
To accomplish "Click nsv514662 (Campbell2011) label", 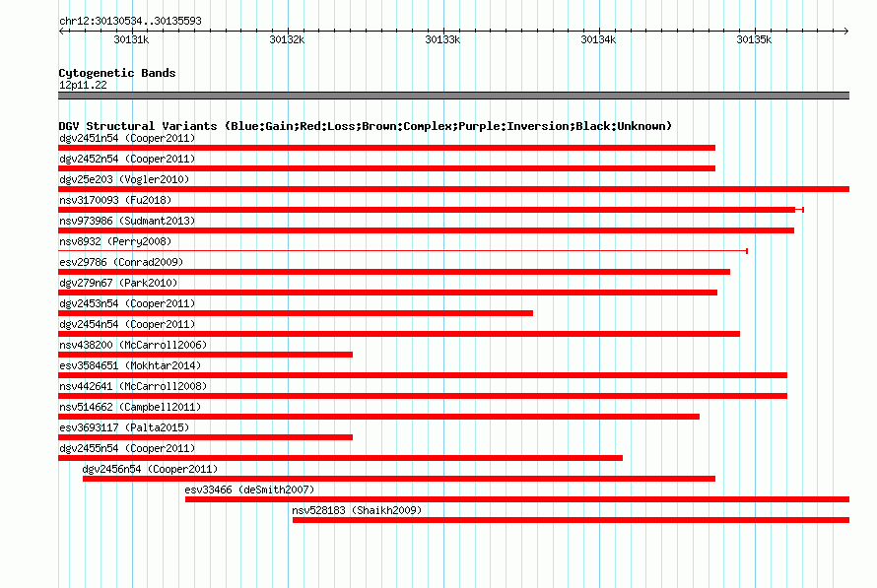I will (x=130, y=407).
